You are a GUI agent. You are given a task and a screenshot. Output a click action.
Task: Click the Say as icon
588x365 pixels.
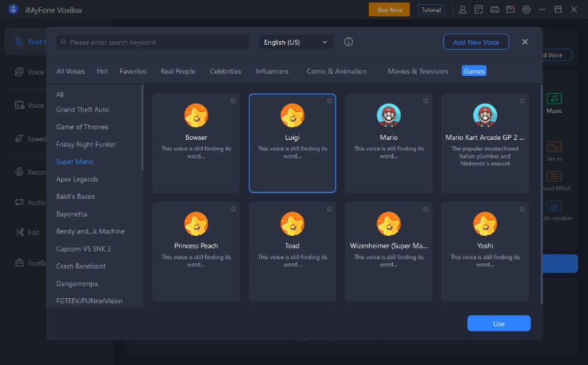tap(554, 146)
